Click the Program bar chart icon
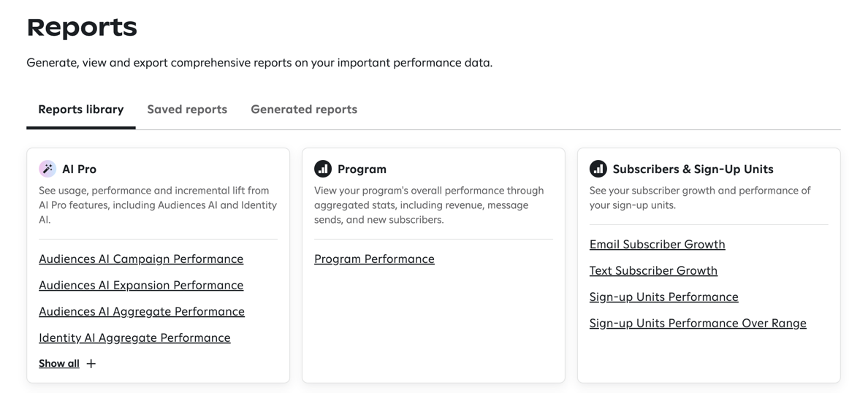The image size is (868, 393). (x=323, y=169)
